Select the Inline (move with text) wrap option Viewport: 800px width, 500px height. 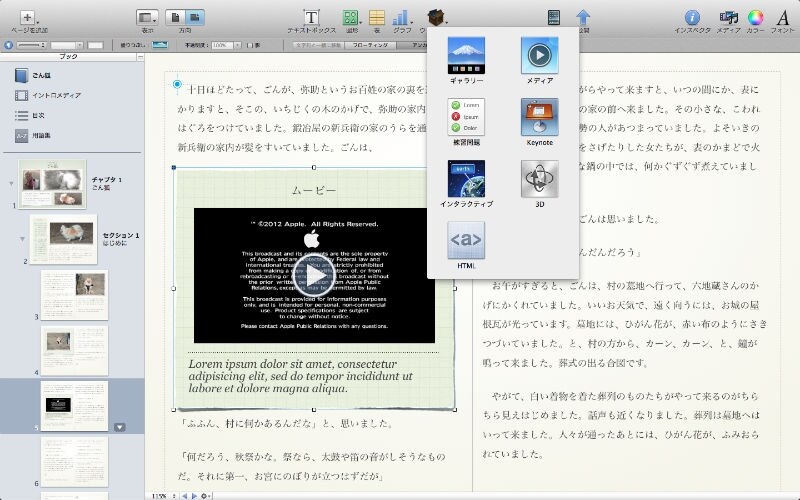coord(319,45)
